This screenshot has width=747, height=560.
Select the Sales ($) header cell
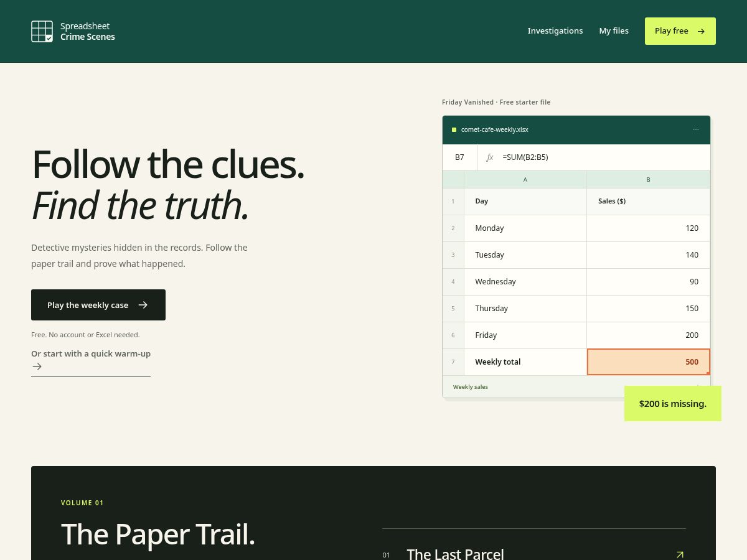tap(648, 202)
